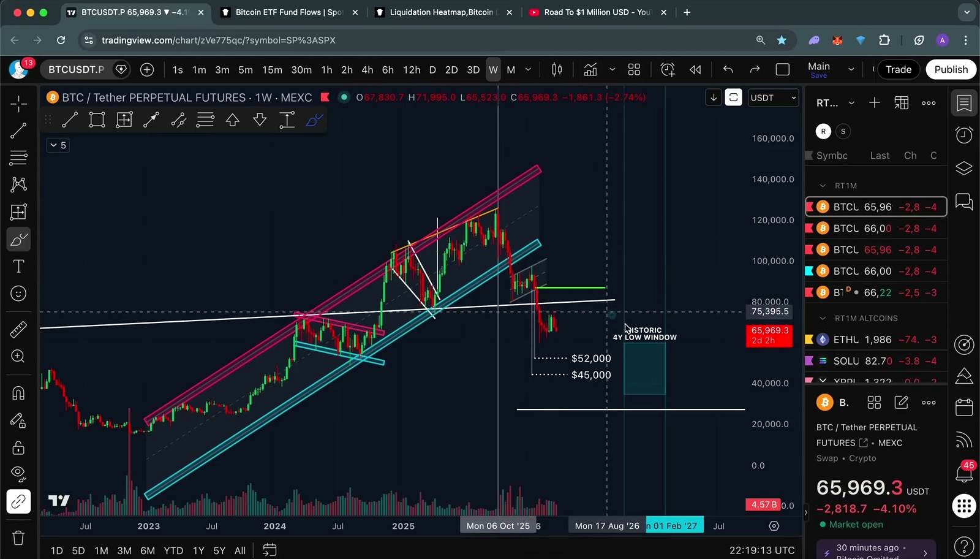Click the browser address bar URL

pyautogui.click(x=219, y=40)
